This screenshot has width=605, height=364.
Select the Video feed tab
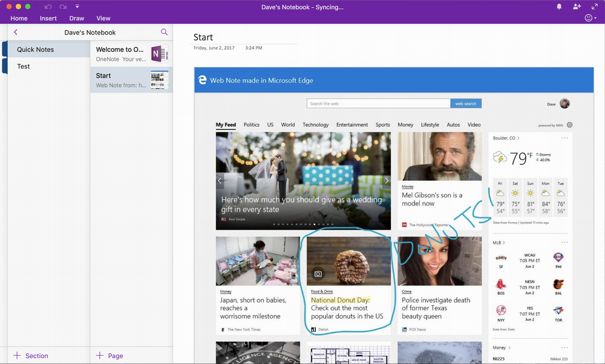474,125
